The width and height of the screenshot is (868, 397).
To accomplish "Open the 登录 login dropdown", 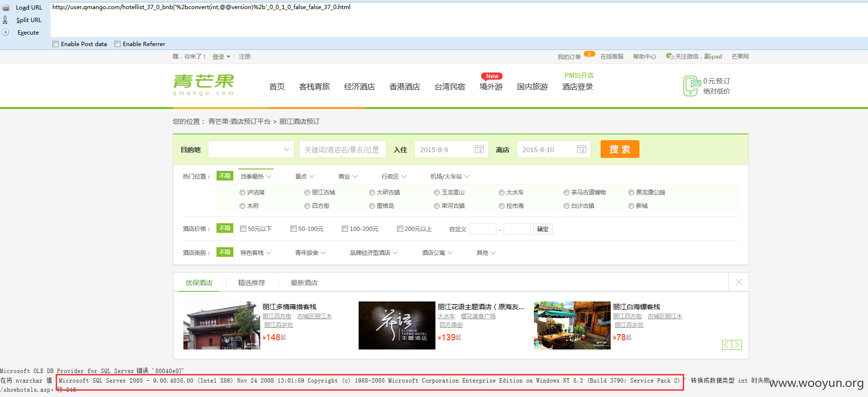I will 221,57.
